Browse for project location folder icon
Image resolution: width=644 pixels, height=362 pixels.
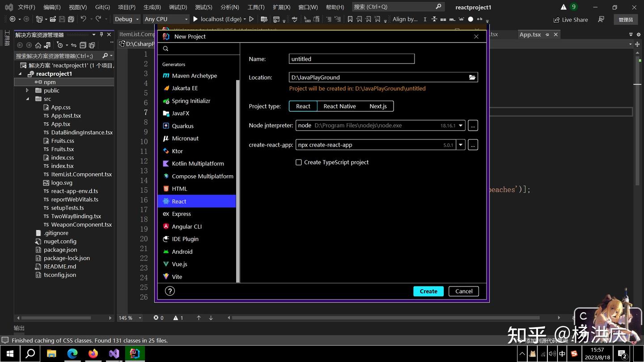472,77
